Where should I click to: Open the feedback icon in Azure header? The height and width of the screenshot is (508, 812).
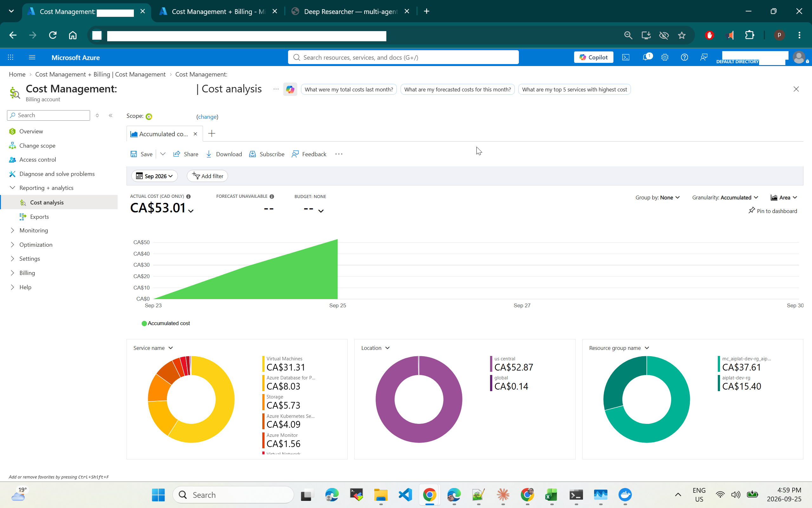[x=704, y=57]
